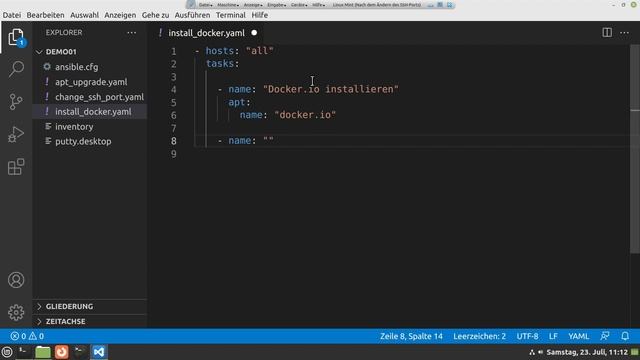The image size is (640, 360).
Task: Open errors and warnings status indicator
Action: pos(27,336)
